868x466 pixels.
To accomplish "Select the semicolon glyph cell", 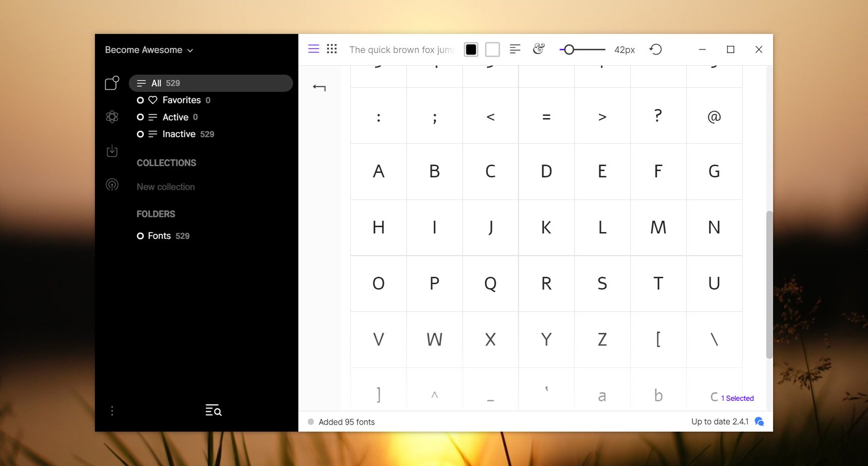I will tap(435, 116).
